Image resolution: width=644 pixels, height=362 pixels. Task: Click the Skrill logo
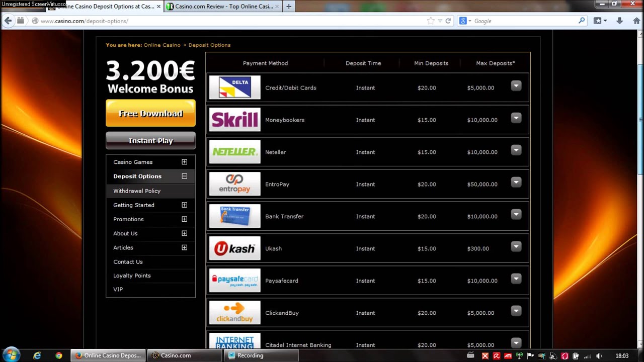point(235,120)
